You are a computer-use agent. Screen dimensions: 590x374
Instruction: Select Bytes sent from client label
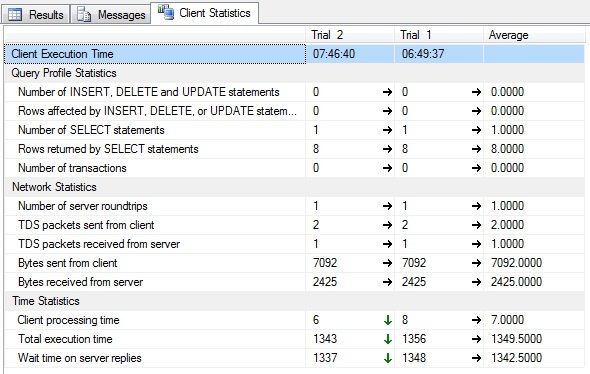(x=68, y=263)
